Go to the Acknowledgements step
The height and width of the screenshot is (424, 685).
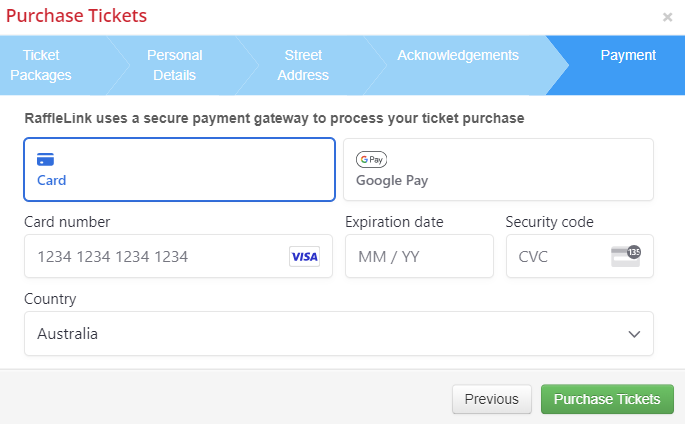coord(458,55)
